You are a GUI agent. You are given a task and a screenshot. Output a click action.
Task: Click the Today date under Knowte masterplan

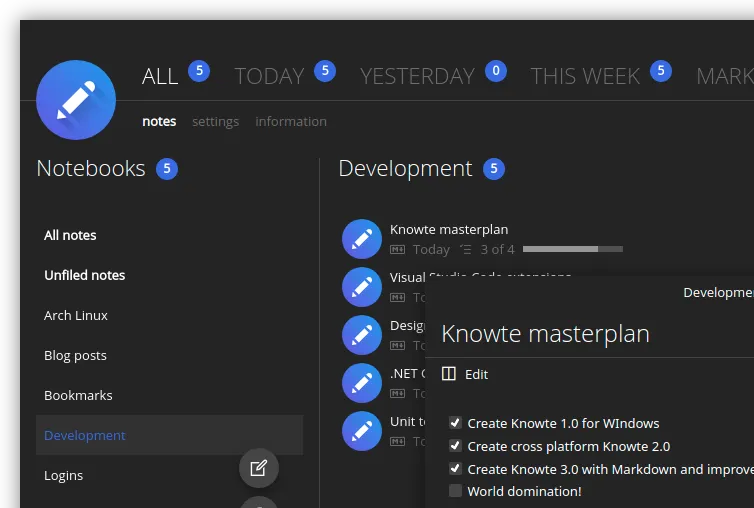click(x=431, y=250)
